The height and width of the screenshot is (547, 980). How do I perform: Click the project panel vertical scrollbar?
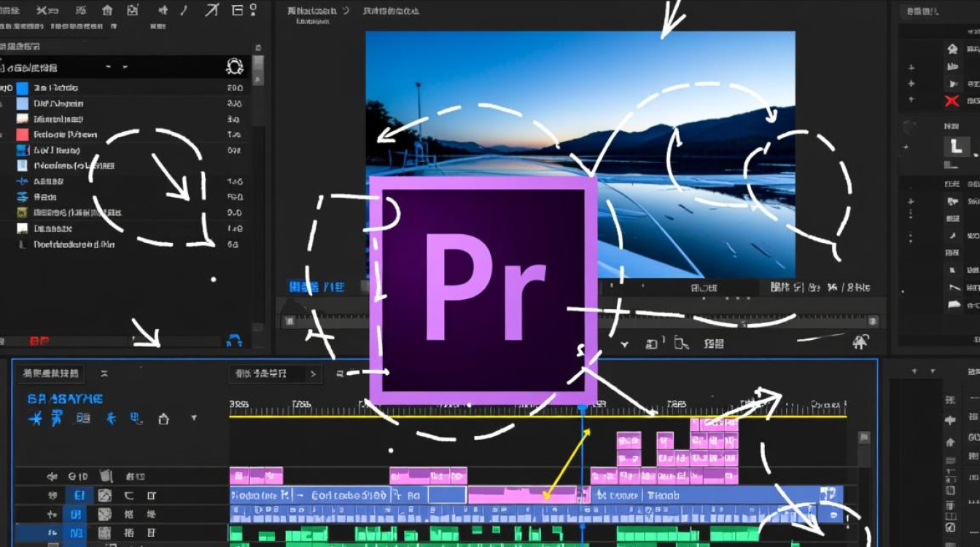coord(258,193)
